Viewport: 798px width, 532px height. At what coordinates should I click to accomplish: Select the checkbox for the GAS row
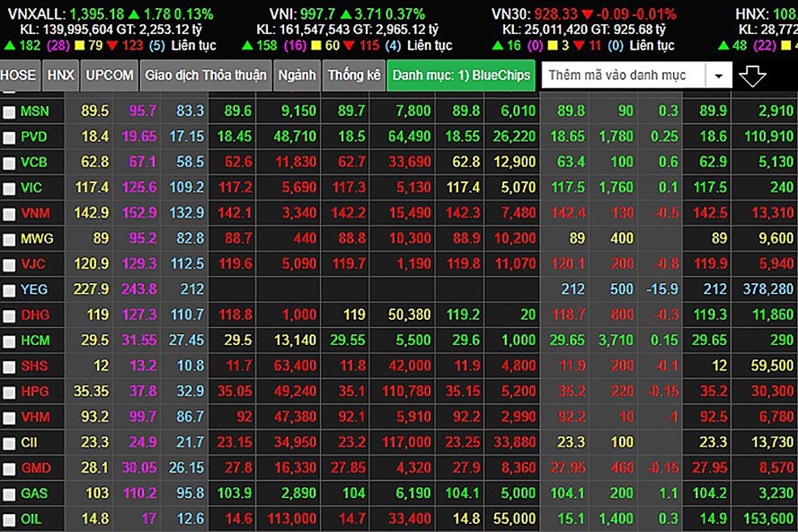(x=9, y=495)
